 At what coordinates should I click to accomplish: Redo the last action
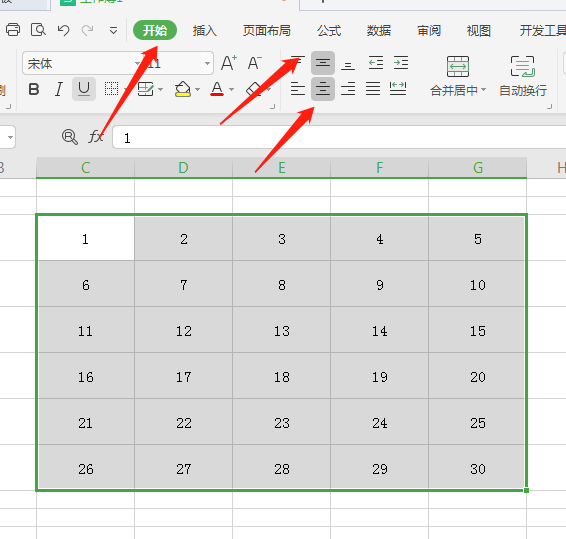coord(88,30)
